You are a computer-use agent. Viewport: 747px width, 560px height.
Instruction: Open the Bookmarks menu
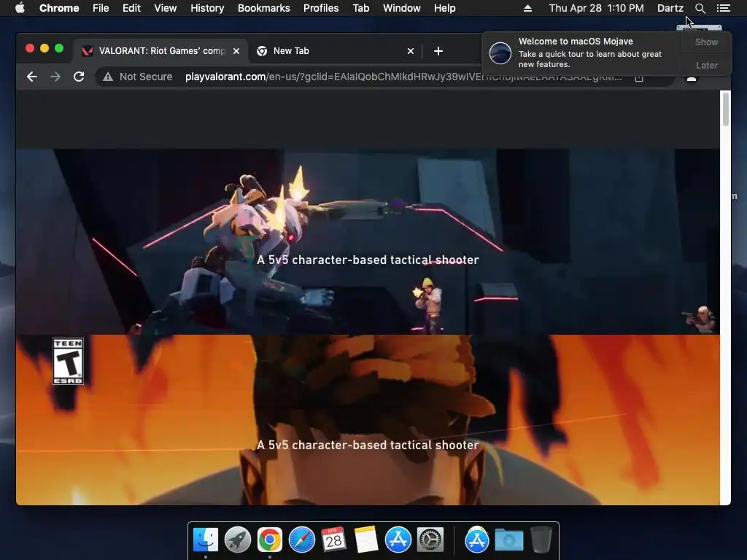click(x=264, y=8)
